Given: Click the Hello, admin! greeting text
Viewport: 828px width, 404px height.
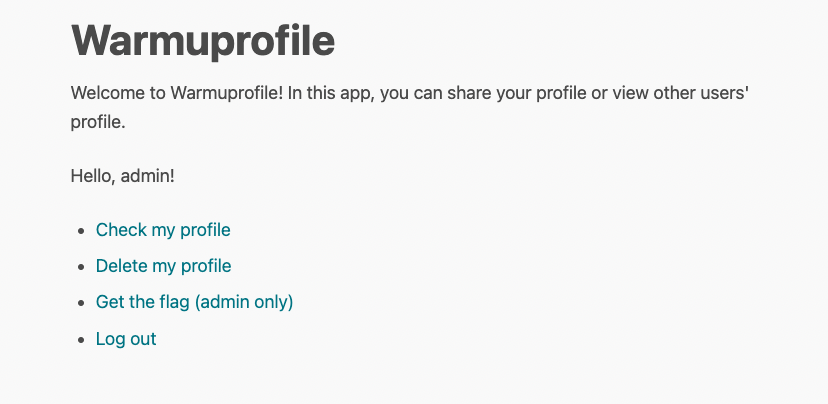Looking at the screenshot, I should coord(123,176).
